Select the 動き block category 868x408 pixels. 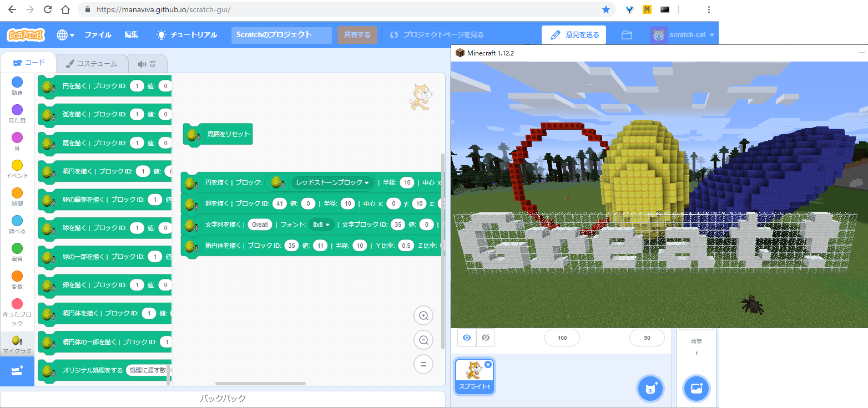coord(17,86)
